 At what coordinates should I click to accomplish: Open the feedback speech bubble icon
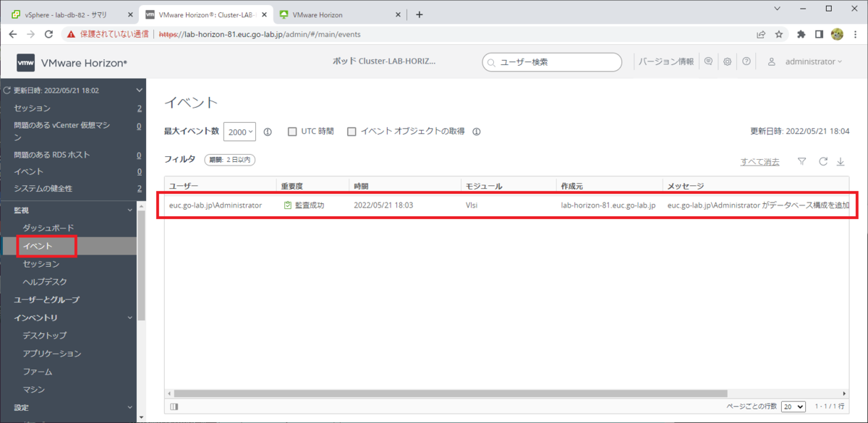coord(708,61)
